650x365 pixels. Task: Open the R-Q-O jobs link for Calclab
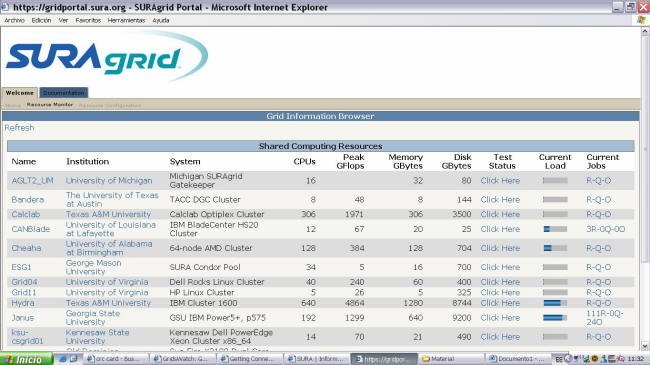click(599, 214)
